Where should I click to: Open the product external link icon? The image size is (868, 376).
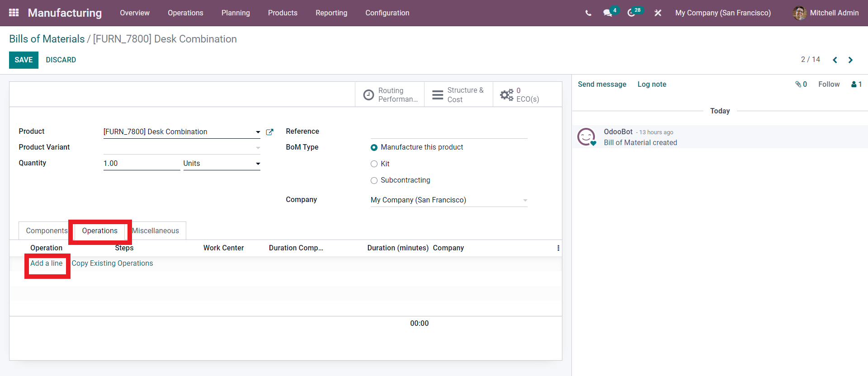pyautogui.click(x=269, y=132)
